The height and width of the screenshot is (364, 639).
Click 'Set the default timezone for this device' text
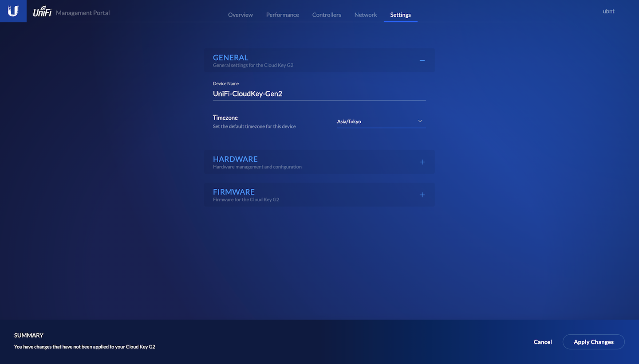click(x=254, y=126)
